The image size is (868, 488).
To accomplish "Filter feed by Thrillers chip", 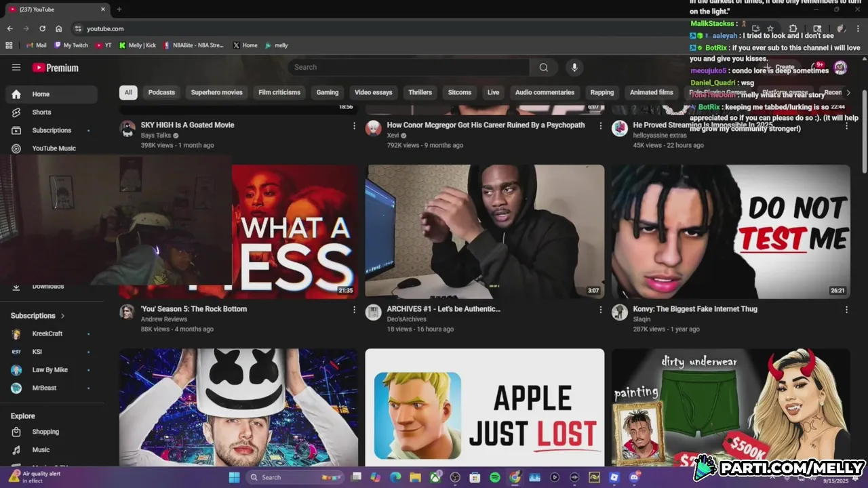I will click(x=420, y=92).
